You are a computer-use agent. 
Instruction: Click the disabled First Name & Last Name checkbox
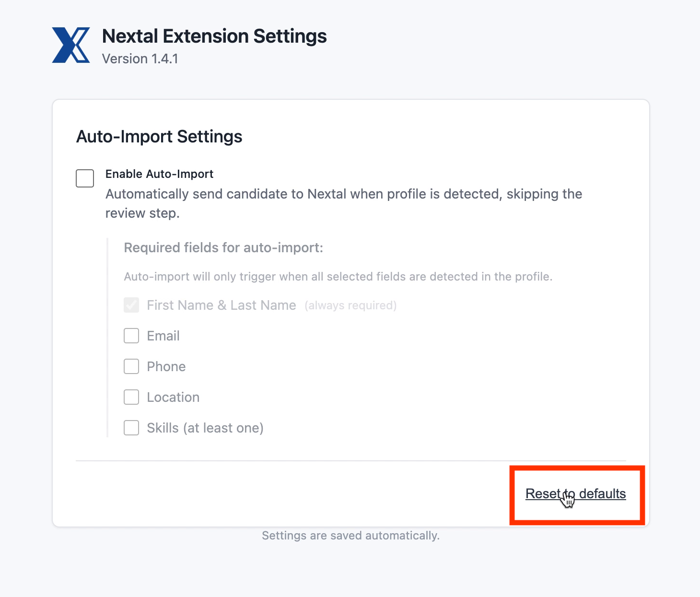(x=131, y=305)
